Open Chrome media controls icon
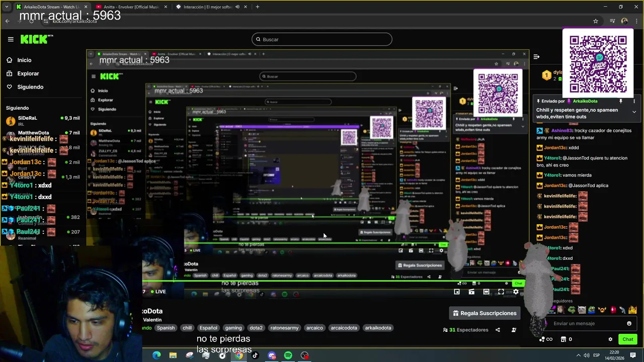644x362 pixels. (612, 21)
